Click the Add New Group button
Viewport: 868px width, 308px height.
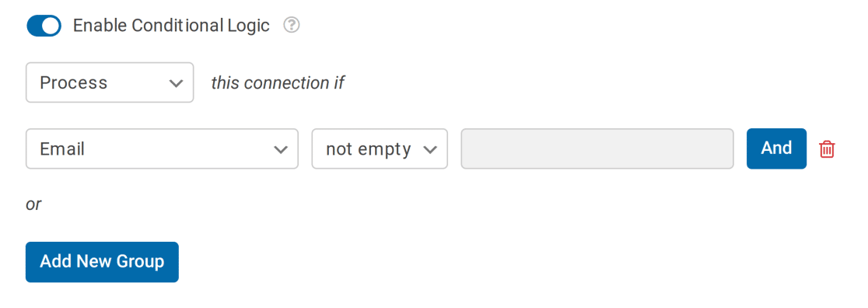pyautogui.click(x=102, y=262)
